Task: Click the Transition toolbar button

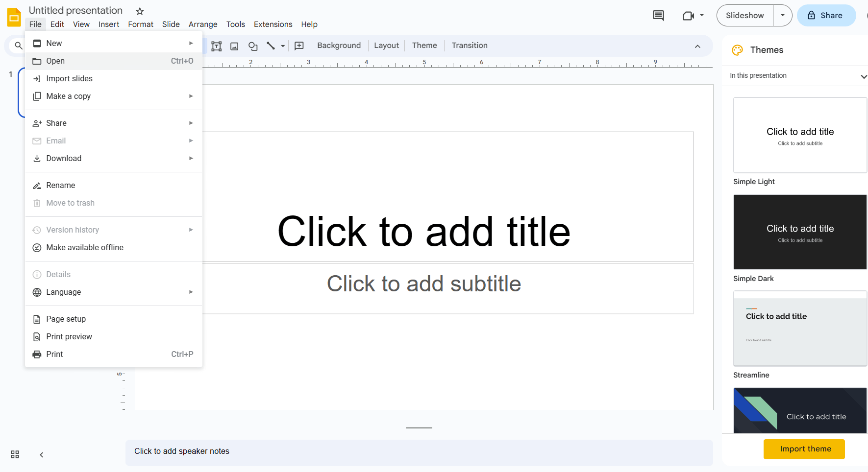Action: (x=470, y=46)
